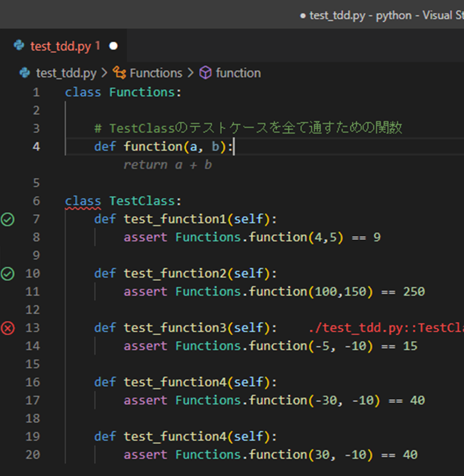Click 'test_function4' definition on line 19
This screenshot has height=476, width=464.
click(175, 436)
